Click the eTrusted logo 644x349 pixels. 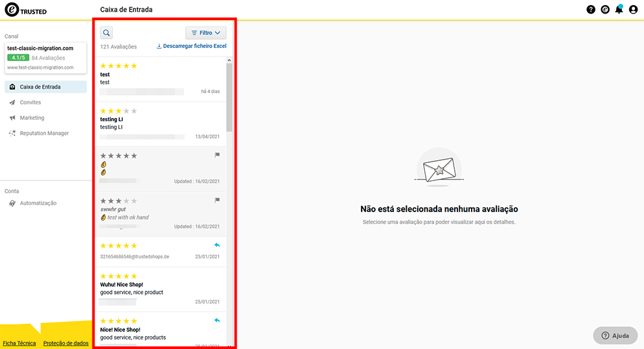tap(26, 10)
